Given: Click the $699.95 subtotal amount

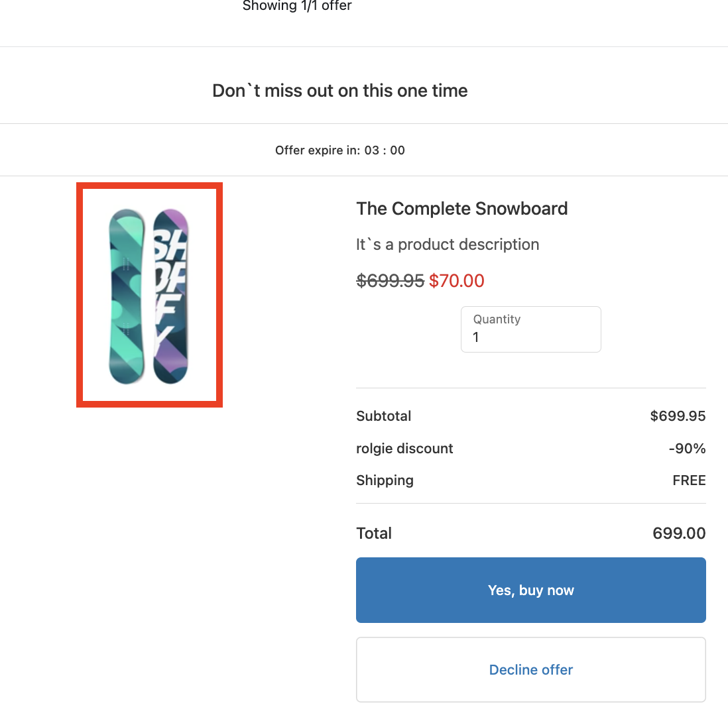Looking at the screenshot, I should 678,416.
